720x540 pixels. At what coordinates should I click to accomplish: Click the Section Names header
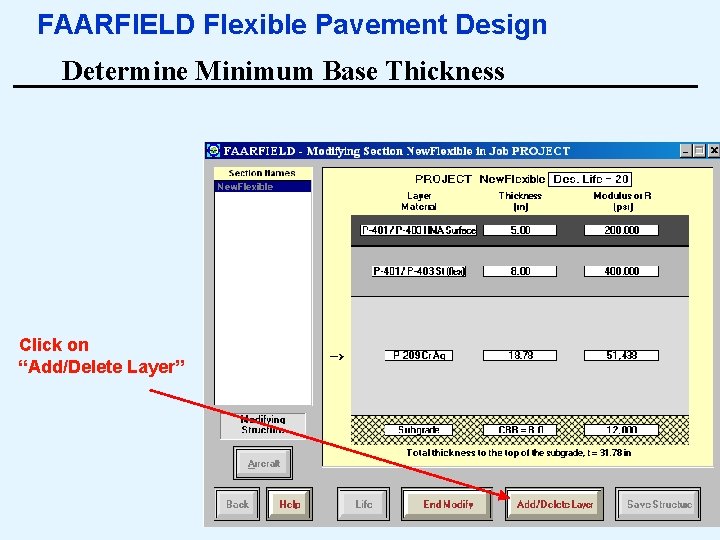pos(262,173)
